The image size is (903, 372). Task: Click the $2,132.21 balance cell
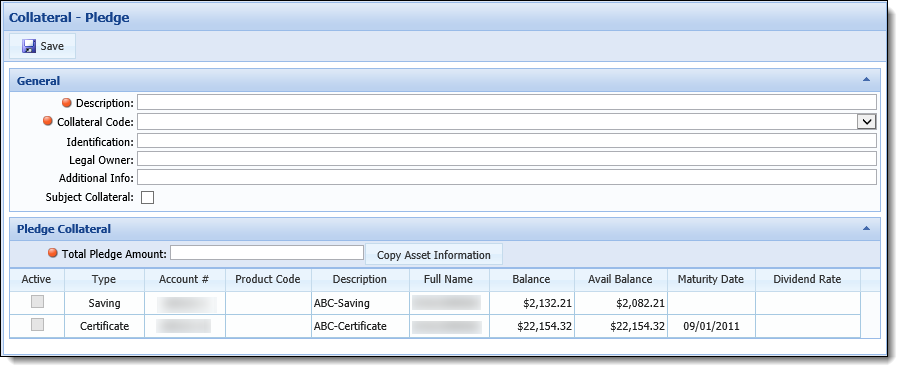[x=532, y=303]
